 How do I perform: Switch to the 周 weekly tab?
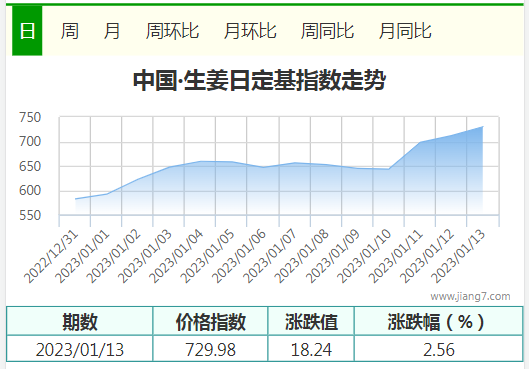69,31
